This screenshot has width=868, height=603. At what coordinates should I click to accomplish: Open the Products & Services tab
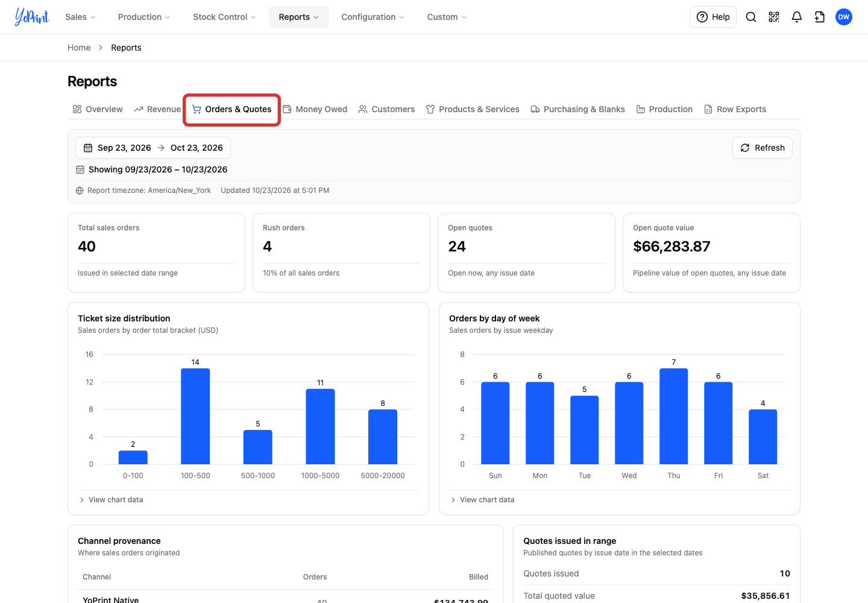(x=473, y=109)
